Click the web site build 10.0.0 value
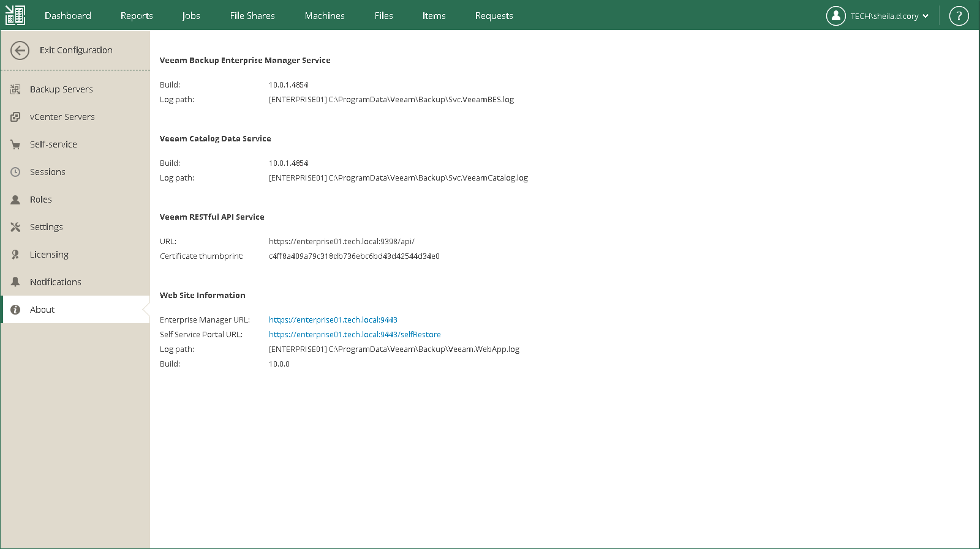980x549 pixels. click(x=279, y=364)
